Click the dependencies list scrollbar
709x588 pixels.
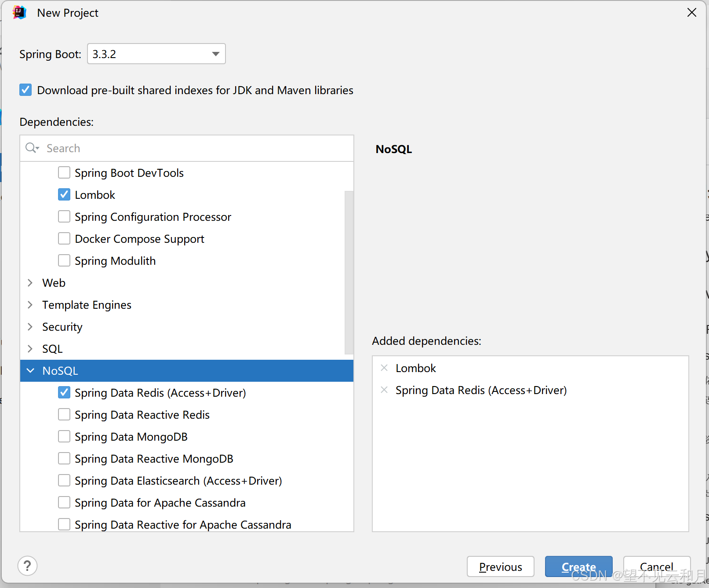pyautogui.click(x=349, y=273)
